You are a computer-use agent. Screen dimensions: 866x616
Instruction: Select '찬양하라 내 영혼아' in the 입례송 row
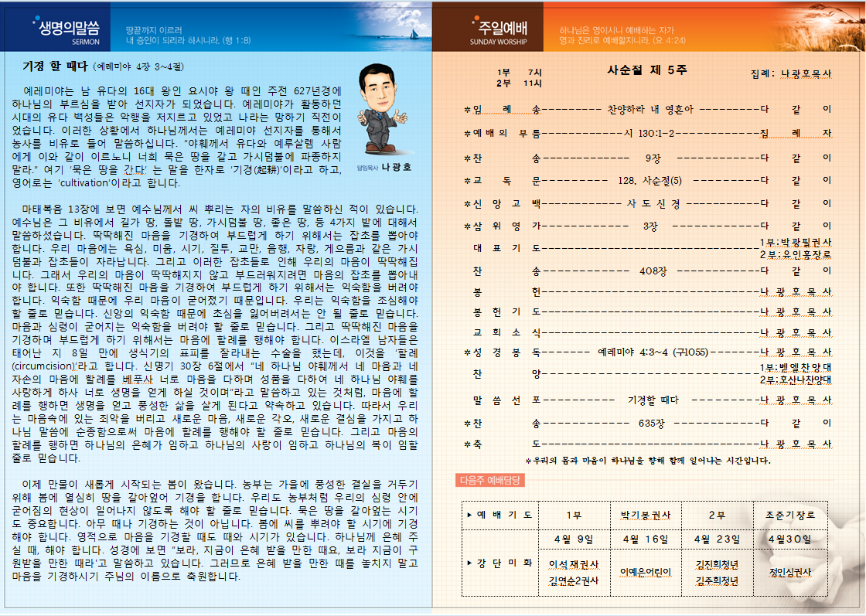pyautogui.click(x=650, y=110)
